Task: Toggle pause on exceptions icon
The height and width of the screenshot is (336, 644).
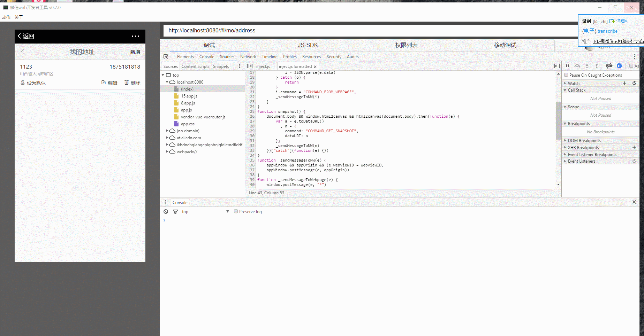Action: 619,66
